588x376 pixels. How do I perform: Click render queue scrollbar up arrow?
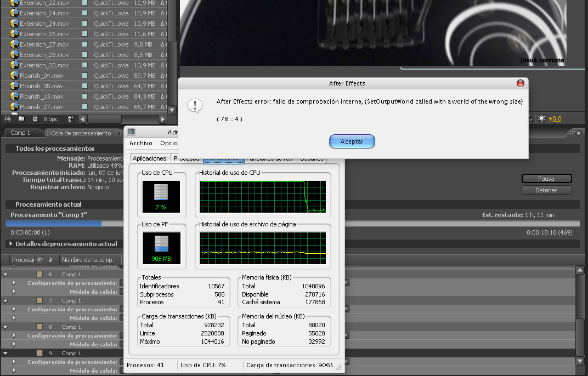tap(580, 270)
